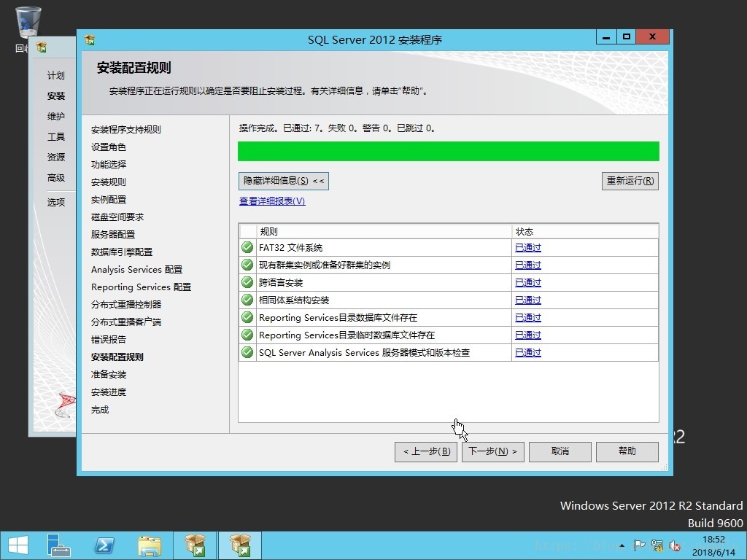747x560 pixels.
Task: Open the 查看详细报表(V) link
Action: tap(272, 201)
